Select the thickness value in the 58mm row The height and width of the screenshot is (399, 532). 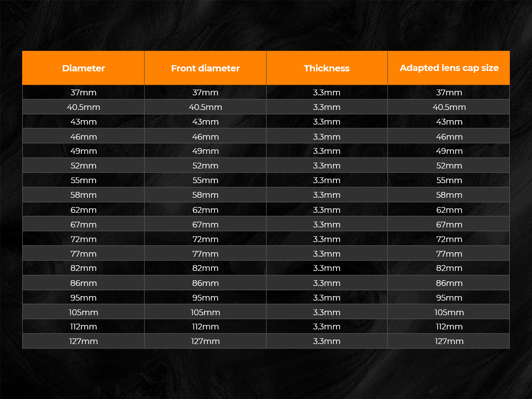[x=327, y=195]
